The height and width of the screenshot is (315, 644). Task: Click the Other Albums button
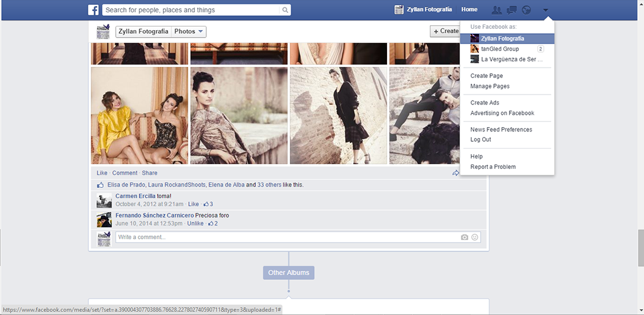coord(289,273)
